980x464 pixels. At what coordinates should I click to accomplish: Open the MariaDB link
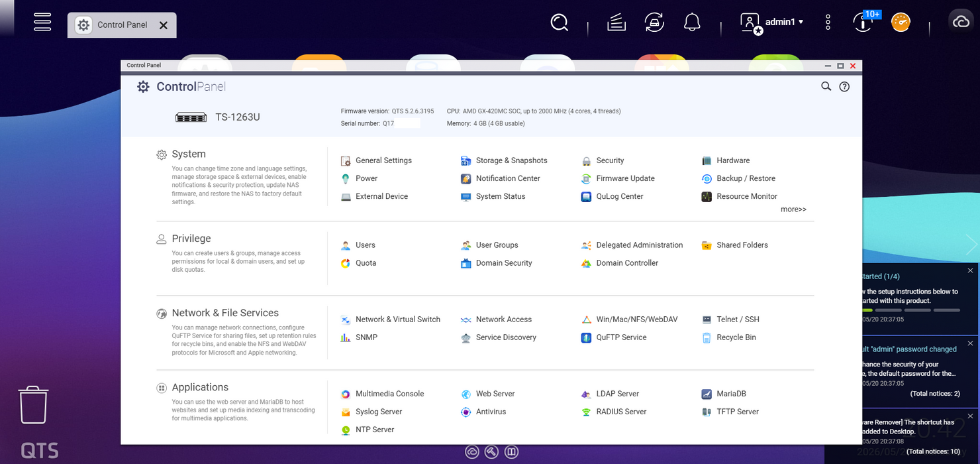731,394
